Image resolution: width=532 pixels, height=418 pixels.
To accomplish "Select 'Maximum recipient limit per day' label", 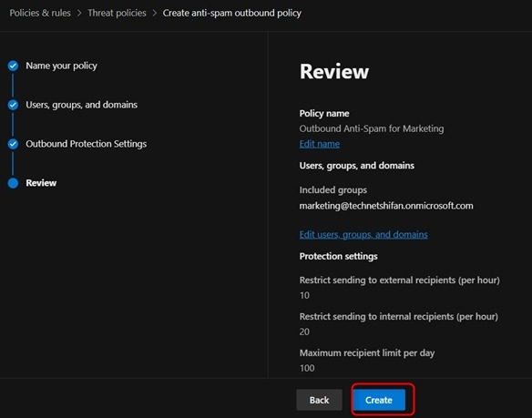I will [x=367, y=352].
